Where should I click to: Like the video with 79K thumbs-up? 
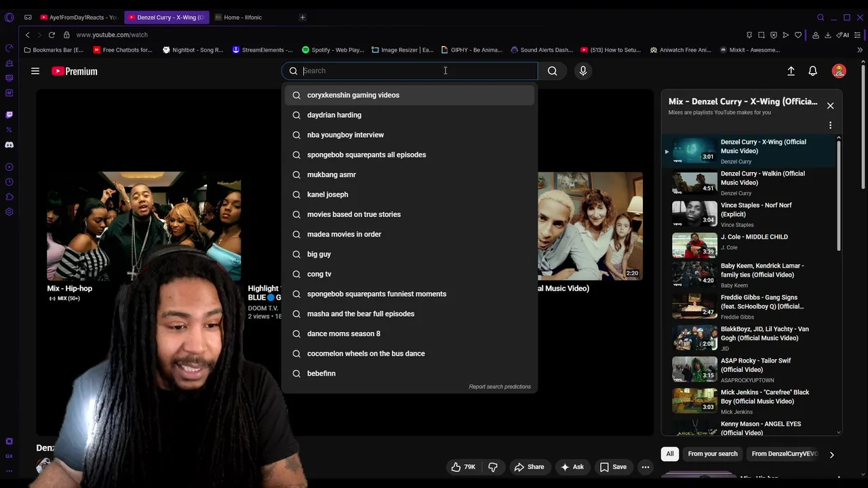tap(463, 466)
